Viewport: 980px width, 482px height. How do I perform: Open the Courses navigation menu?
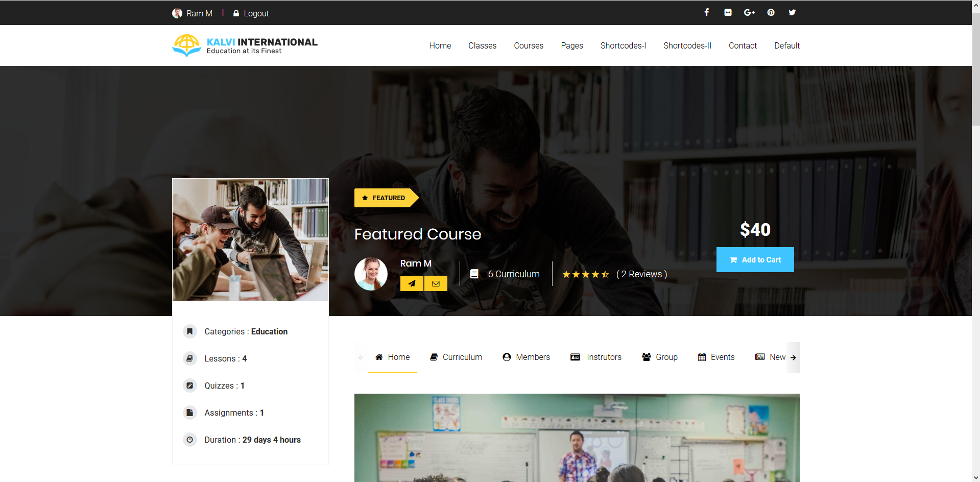[x=528, y=45]
